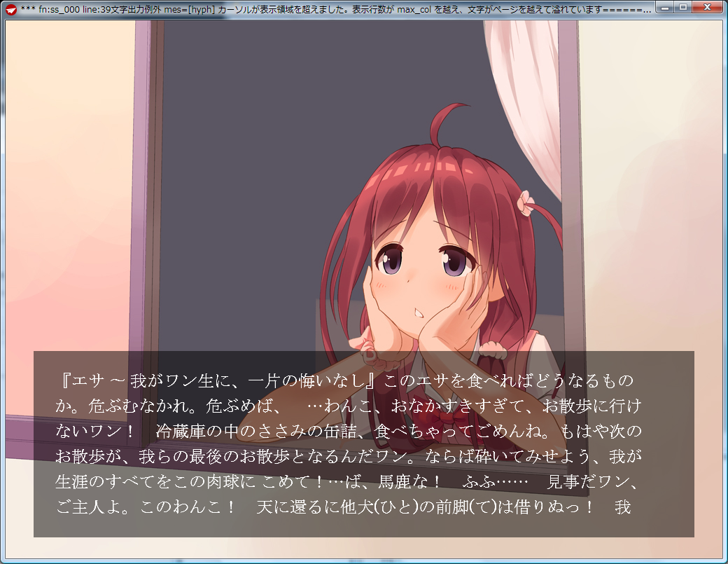This screenshot has width=728, height=564.
Task: Click the line starting 生涯のすべてをこの肉球に
Action: pos(348,481)
